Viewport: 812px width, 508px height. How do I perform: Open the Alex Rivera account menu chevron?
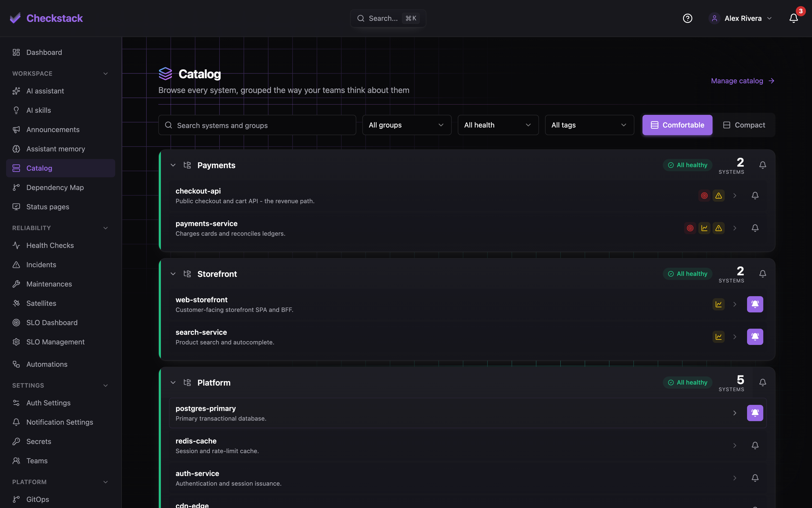pyautogui.click(x=769, y=18)
